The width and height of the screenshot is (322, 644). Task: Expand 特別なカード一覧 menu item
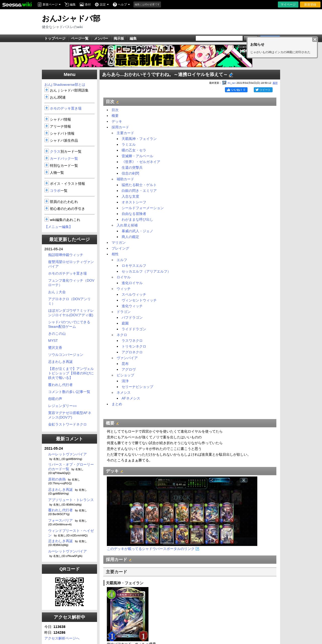coord(47,165)
